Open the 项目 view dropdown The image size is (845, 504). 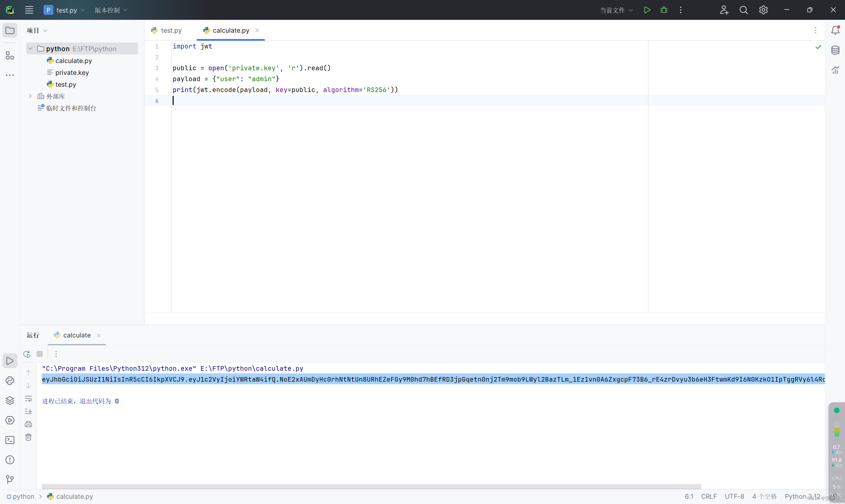(x=37, y=30)
